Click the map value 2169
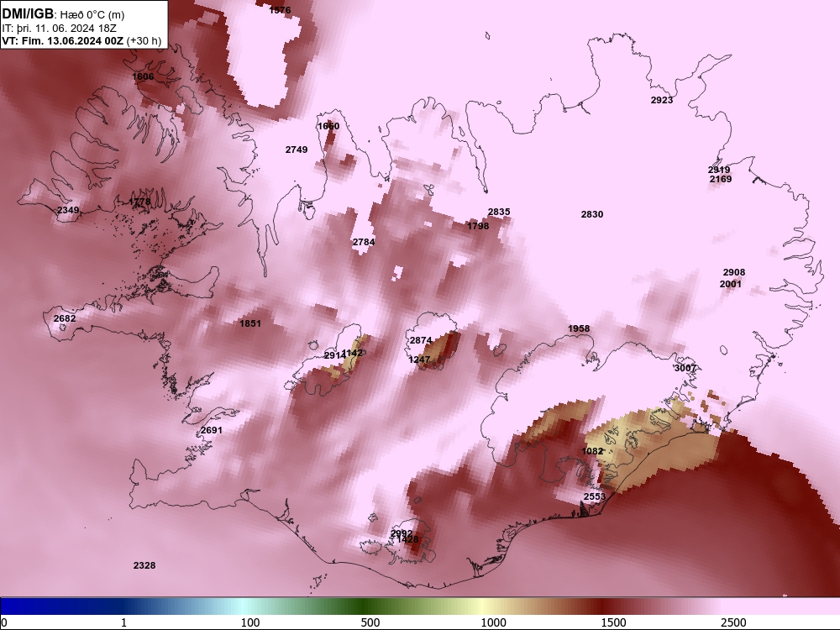 click(x=721, y=179)
